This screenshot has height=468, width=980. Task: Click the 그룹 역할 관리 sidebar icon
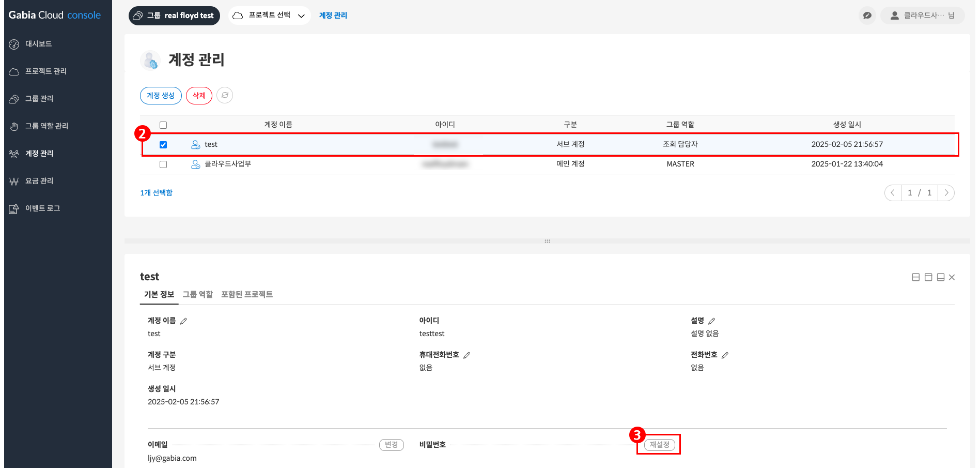click(x=14, y=126)
